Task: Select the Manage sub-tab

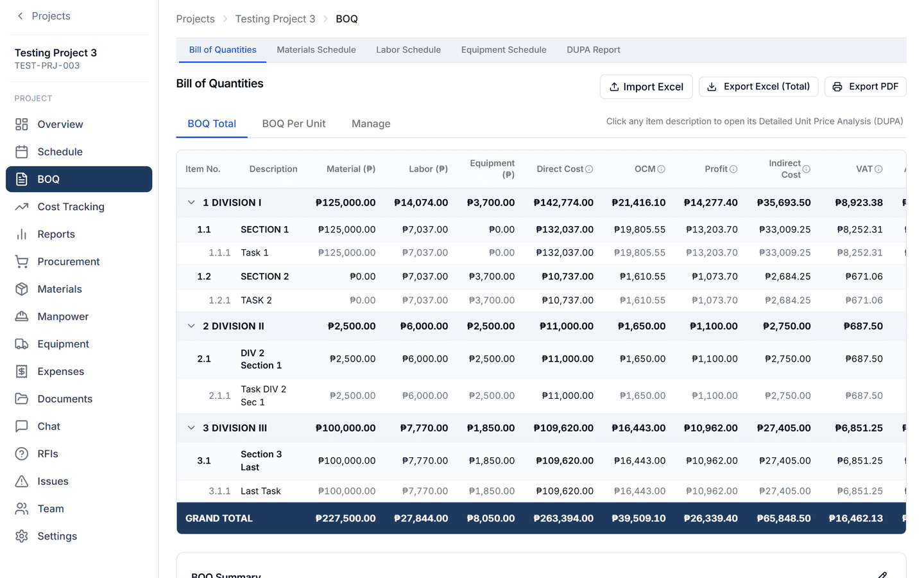Action: (371, 124)
